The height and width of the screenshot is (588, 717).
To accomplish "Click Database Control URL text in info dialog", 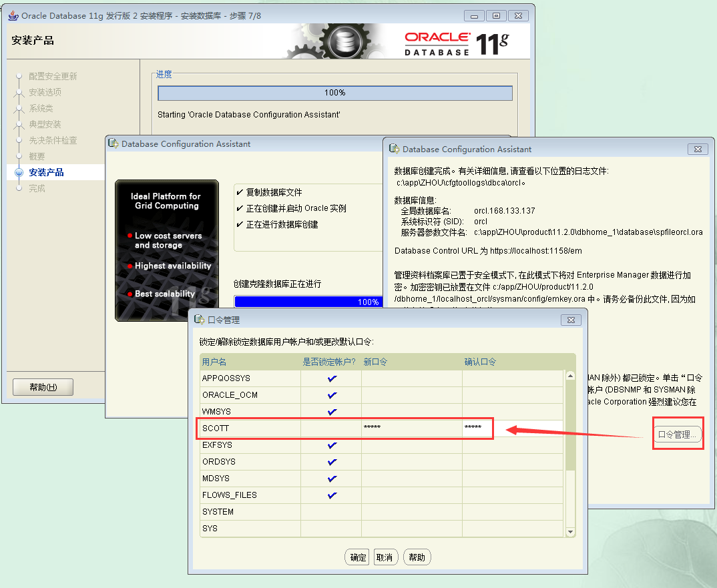I will pos(488,250).
